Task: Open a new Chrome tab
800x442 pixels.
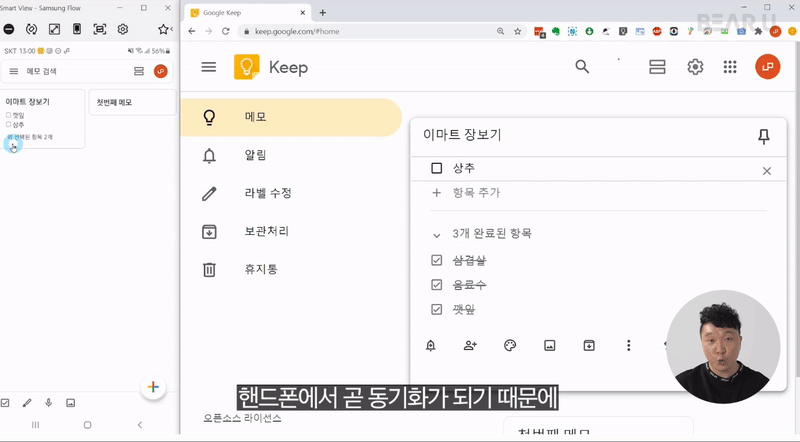Action: click(322, 13)
